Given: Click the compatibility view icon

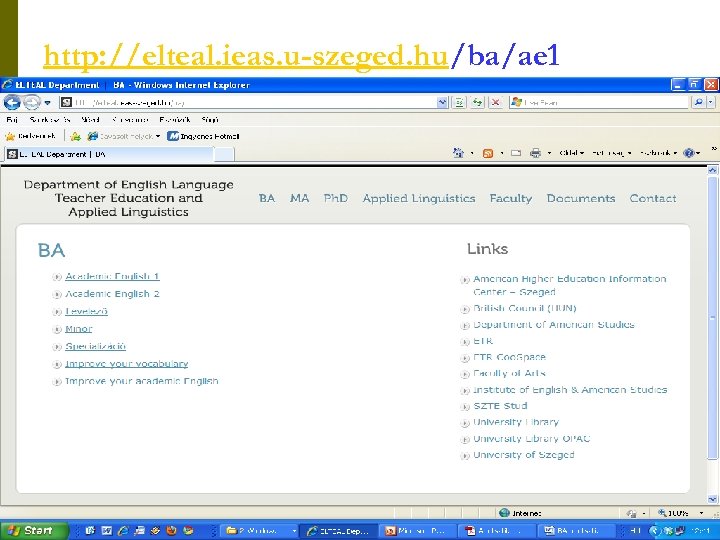Looking at the screenshot, I should click(x=459, y=102).
